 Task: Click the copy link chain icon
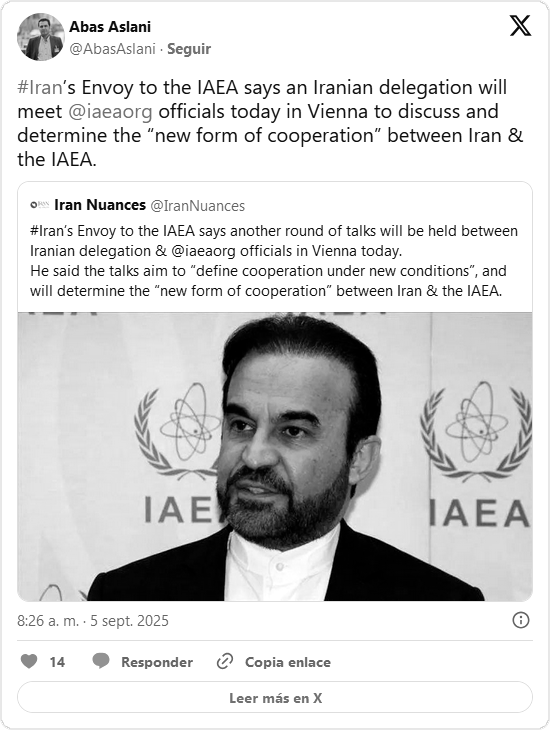point(225,662)
